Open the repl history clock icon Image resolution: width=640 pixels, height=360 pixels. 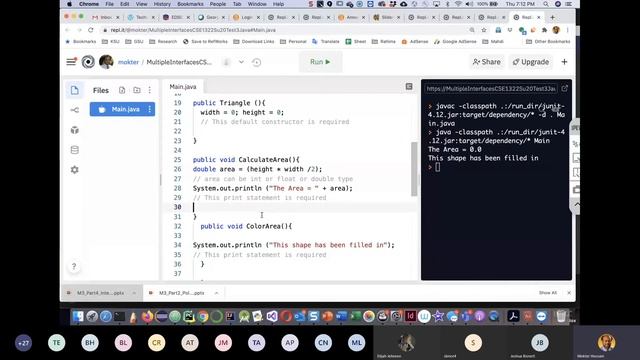pos(256,62)
